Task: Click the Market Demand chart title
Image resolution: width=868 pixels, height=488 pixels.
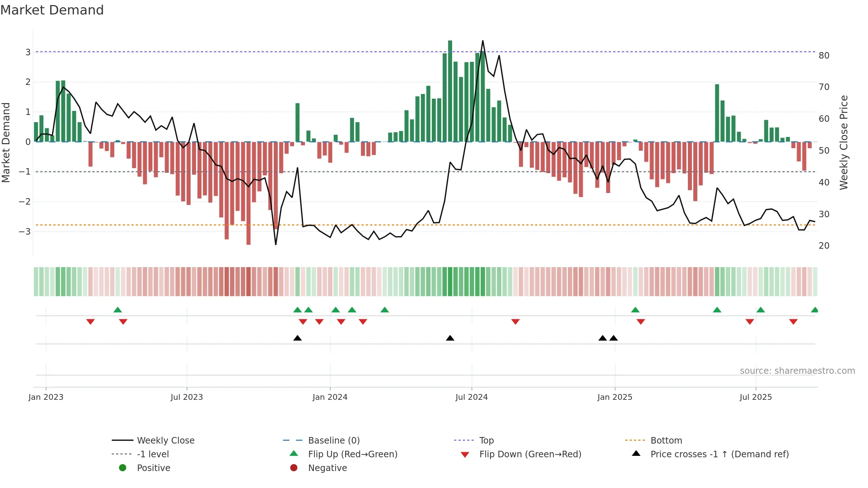Action: (x=52, y=10)
